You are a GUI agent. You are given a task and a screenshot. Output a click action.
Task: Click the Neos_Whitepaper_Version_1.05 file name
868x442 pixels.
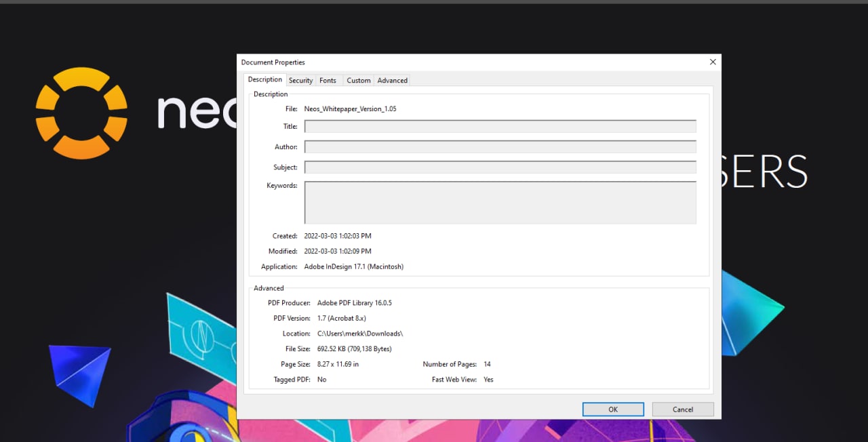(x=350, y=109)
